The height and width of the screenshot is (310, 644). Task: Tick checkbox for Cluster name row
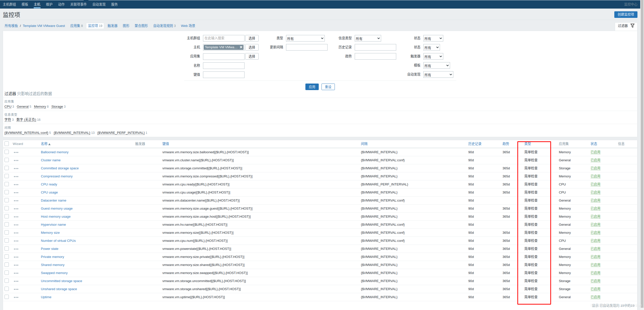tap(7, 160)
